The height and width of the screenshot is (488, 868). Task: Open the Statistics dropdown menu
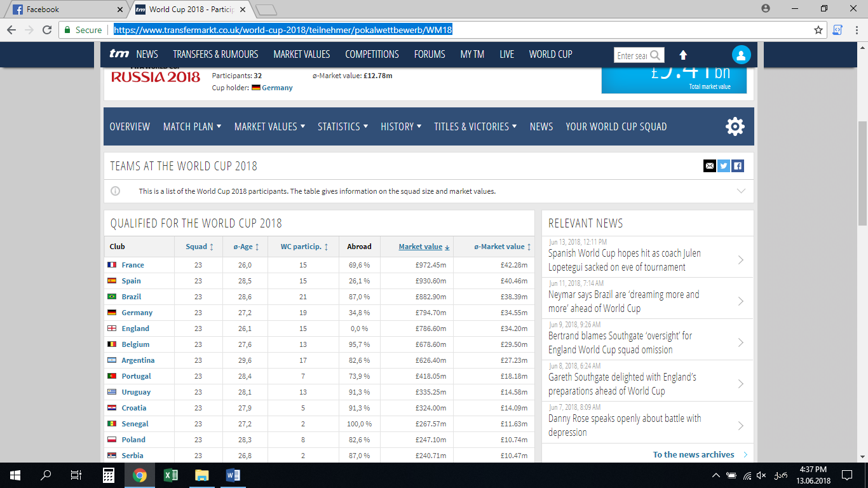pos(342,126)
